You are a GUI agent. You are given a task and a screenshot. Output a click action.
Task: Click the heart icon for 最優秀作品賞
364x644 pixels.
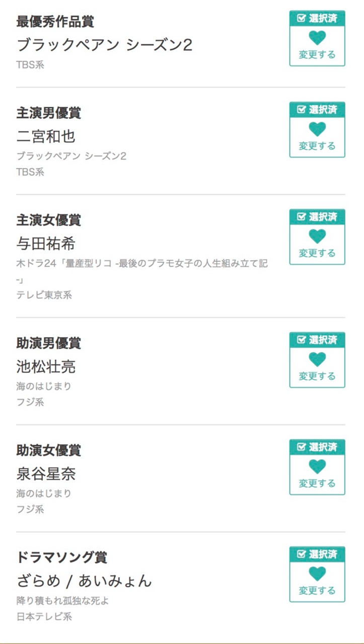coord(317,38)
